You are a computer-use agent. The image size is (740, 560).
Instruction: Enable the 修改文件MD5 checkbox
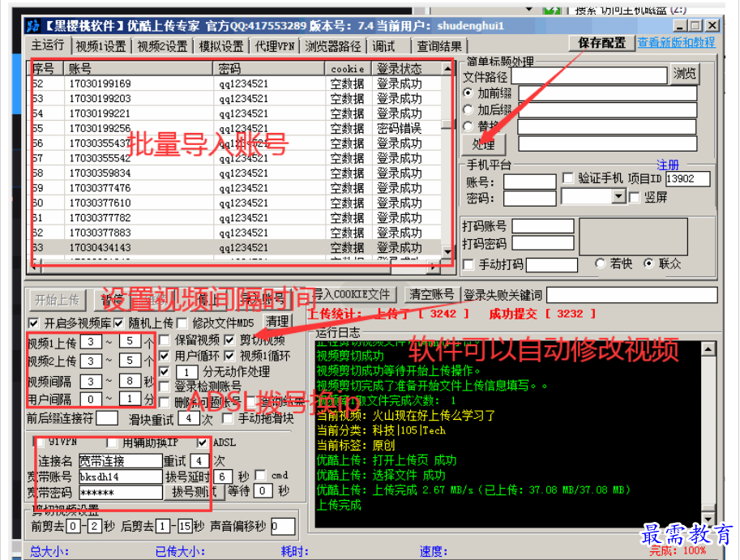tap(182, 323)
